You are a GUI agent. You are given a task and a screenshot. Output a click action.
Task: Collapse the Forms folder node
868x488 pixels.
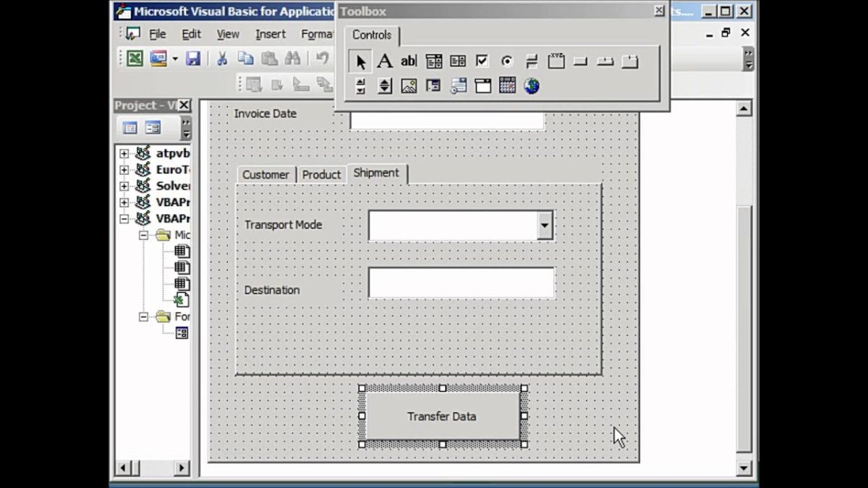[143, 317]
